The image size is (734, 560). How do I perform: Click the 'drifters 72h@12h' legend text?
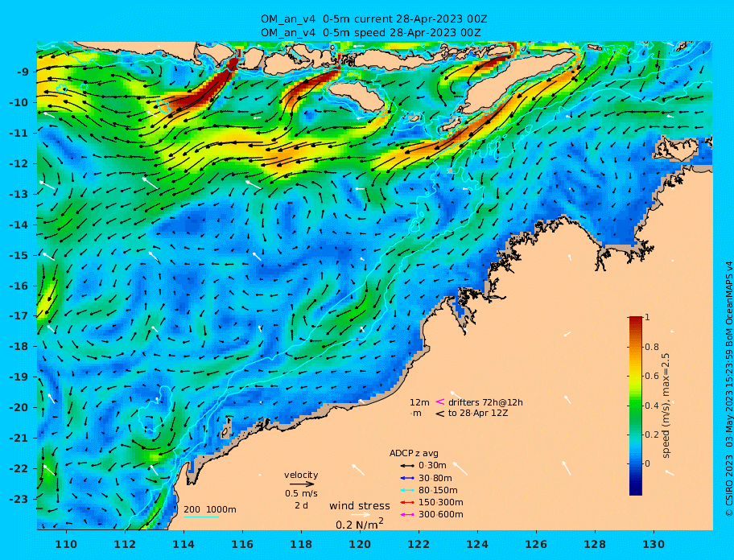485,402
